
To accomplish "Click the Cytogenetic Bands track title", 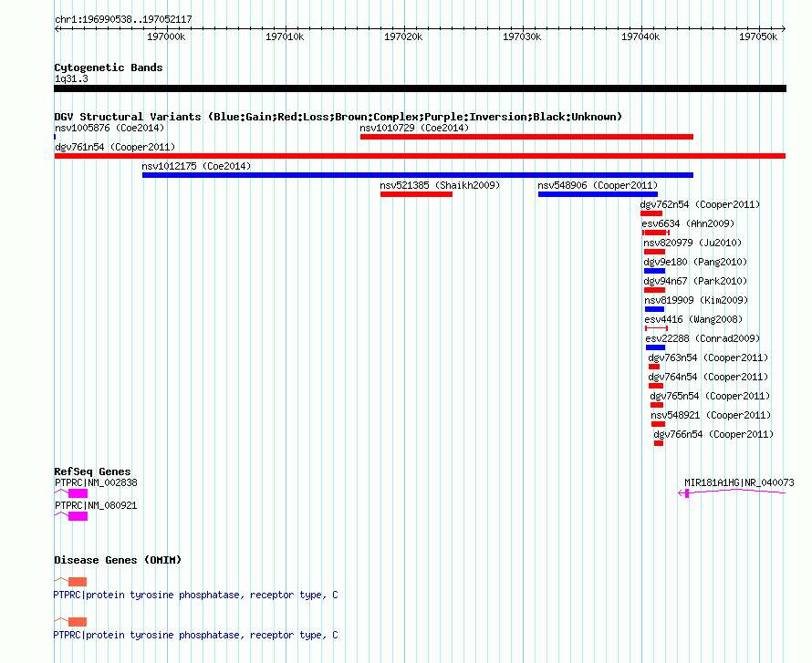I will tap(109, 67).
